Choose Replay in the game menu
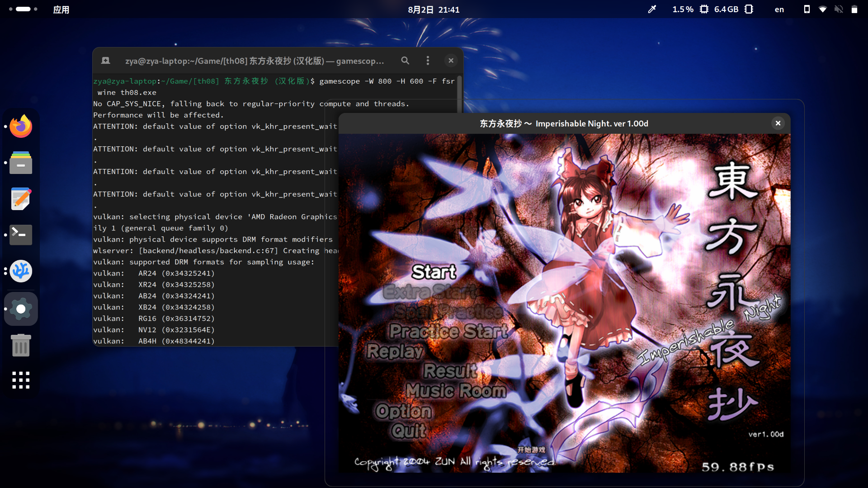868x488 pixels. click(395, 351)
